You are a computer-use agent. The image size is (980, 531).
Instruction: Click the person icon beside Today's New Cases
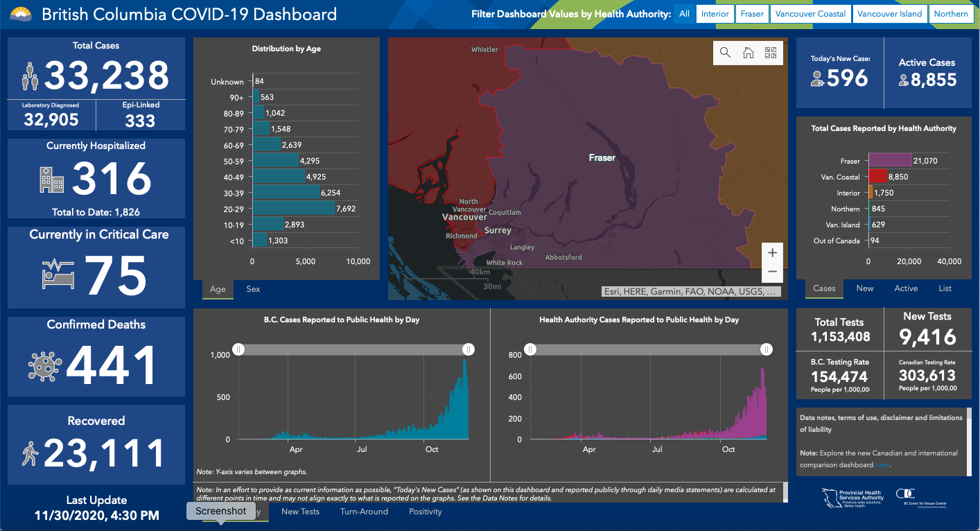pos(818,79)
